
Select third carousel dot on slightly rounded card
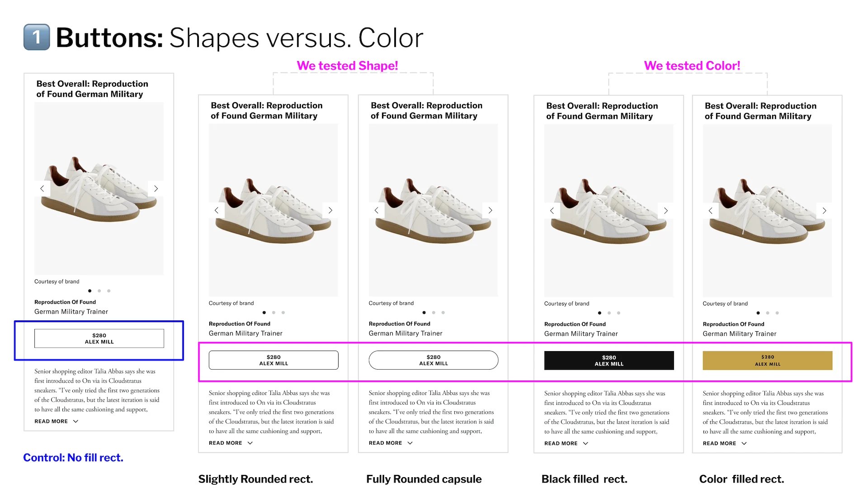coord(283,313)
